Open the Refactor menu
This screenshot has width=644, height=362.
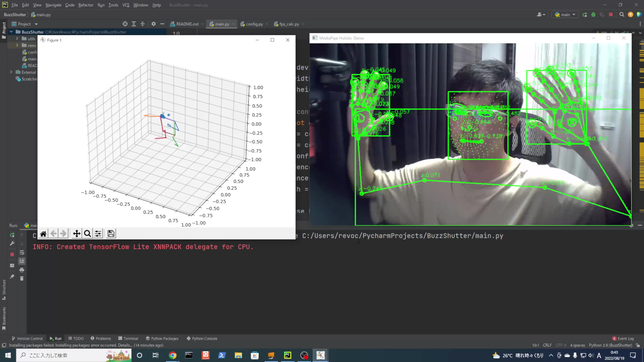(86, 5)
